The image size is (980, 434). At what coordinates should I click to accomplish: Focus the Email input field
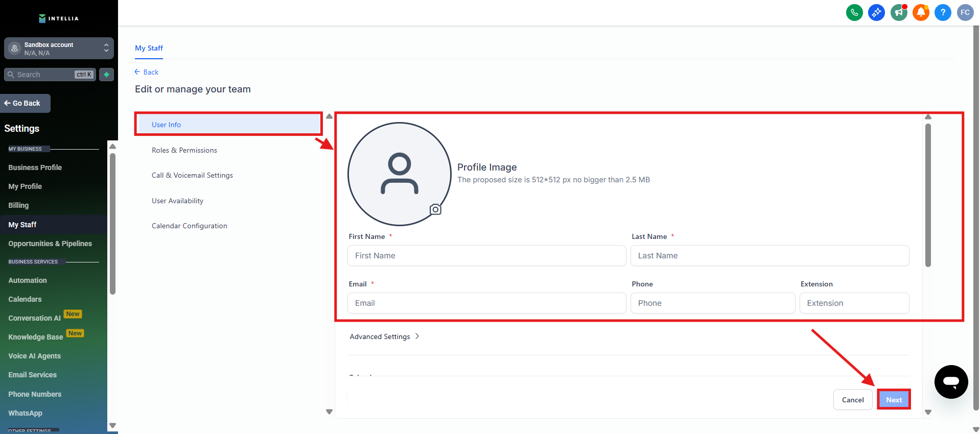coord(486,303)
